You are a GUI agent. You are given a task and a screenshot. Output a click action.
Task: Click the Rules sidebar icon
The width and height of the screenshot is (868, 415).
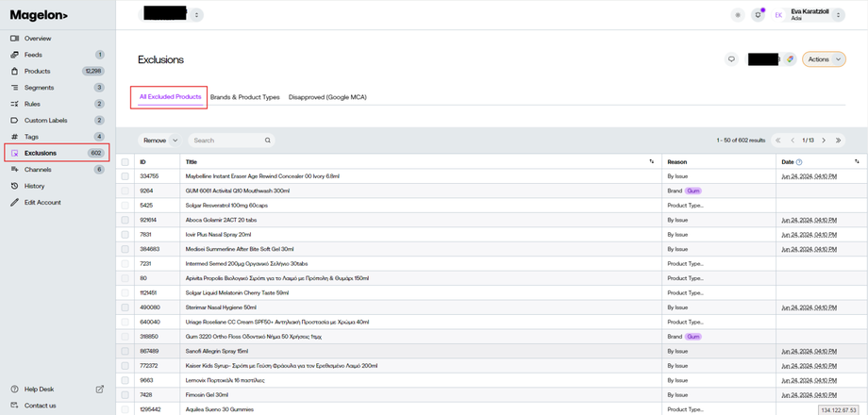[x=15, y=104]
